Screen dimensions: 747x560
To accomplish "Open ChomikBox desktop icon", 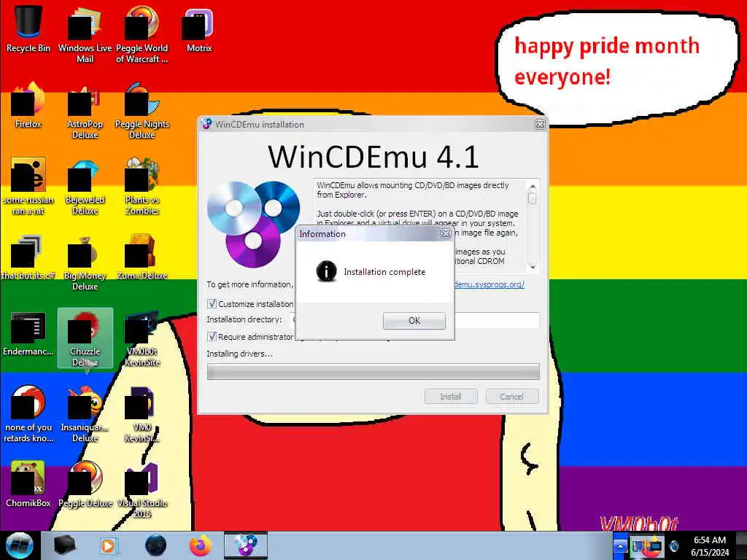I will click(28, 484).
